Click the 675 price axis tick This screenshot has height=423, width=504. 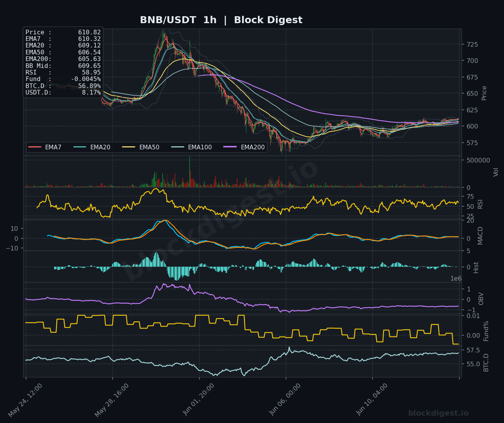472,77
